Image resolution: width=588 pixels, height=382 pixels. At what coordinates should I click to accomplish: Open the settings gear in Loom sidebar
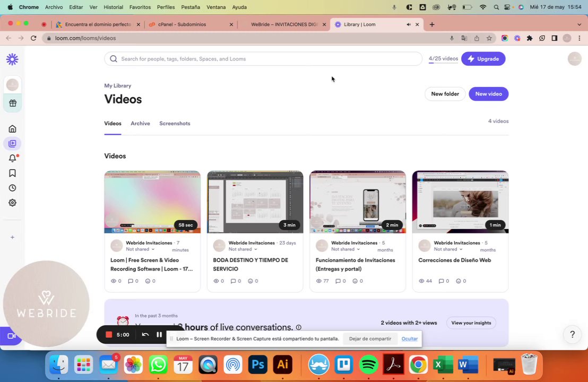[12, 203]
